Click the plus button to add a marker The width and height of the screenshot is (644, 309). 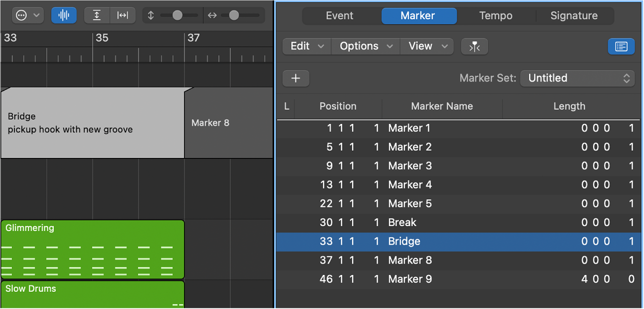(295, 78)
